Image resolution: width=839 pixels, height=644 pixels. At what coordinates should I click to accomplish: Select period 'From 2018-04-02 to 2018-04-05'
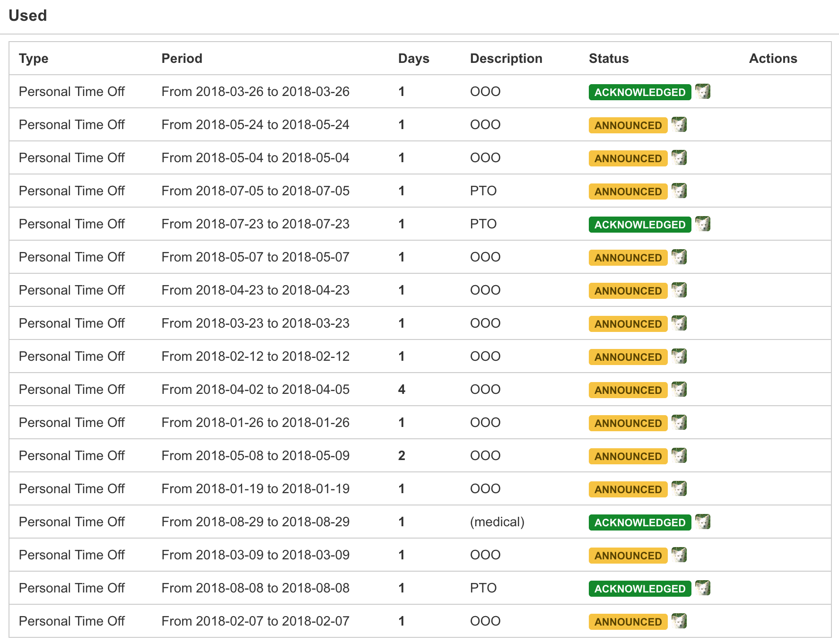(255, 389)
